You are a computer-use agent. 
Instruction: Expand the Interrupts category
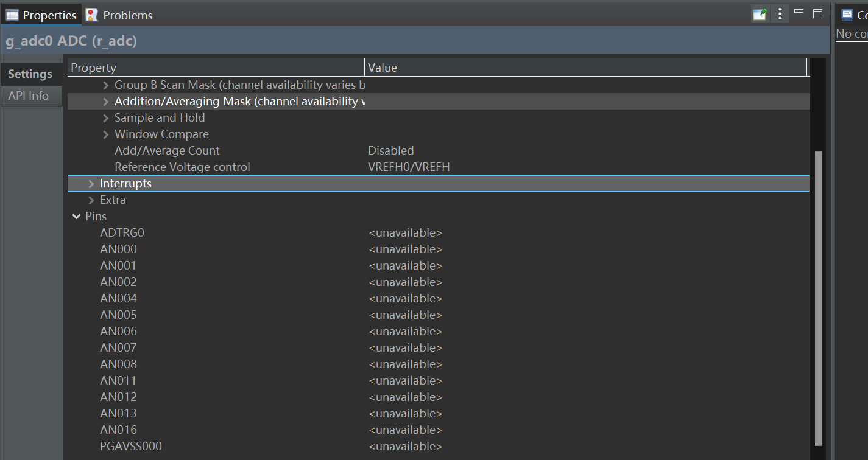pos(91,184)
